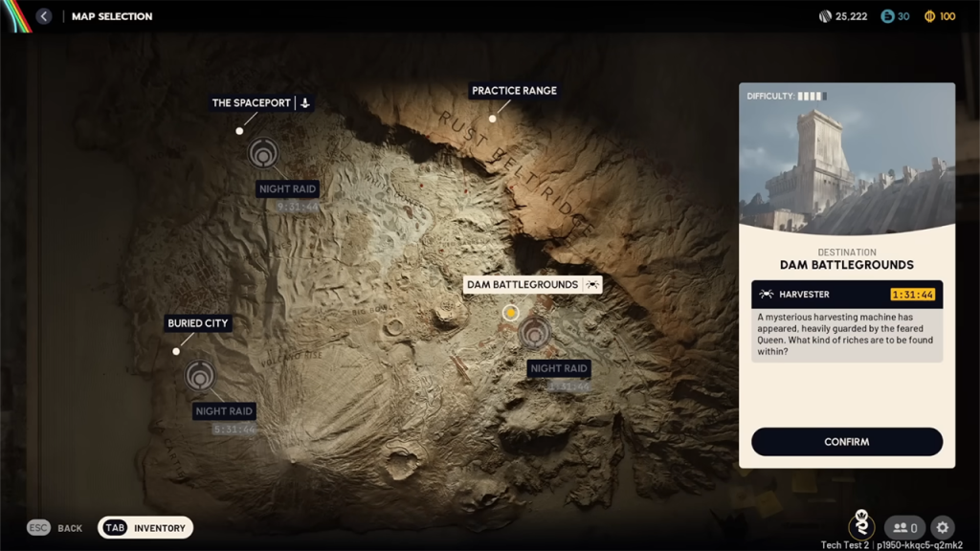Open the settings gear icon
Viewport: 980px width, 551px height.
[943, 527]
